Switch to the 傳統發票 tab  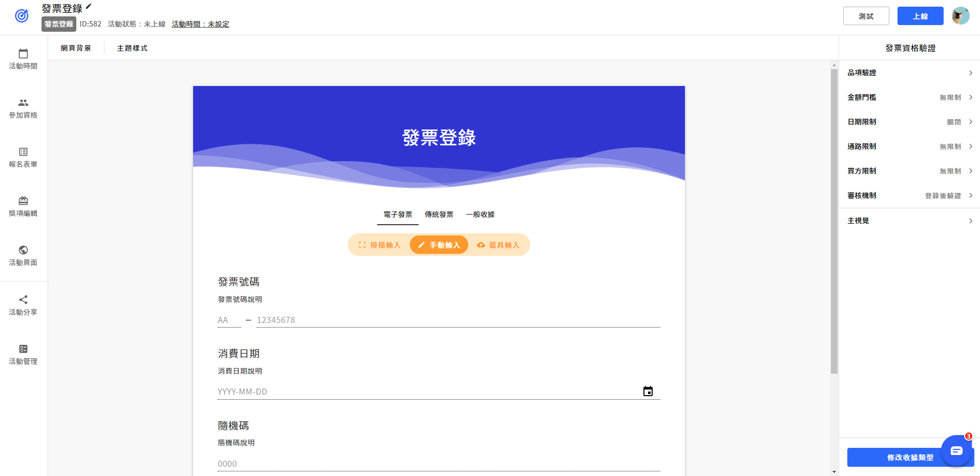pyautogui.click(x=438, y=214)
